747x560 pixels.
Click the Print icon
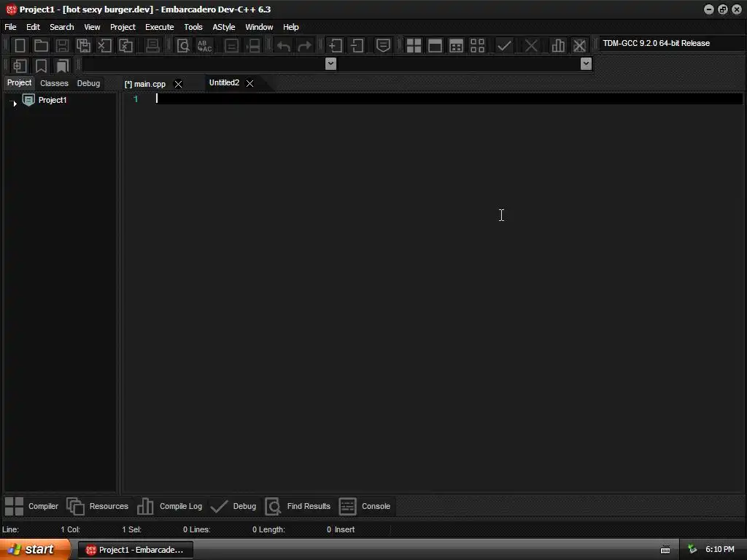(x=152, y=46)
